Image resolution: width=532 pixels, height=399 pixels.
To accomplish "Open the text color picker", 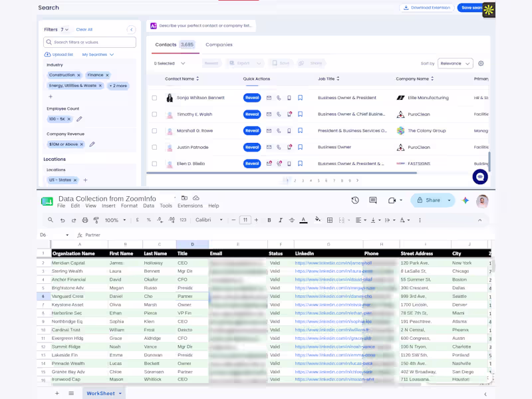I will tap(304, 220).
